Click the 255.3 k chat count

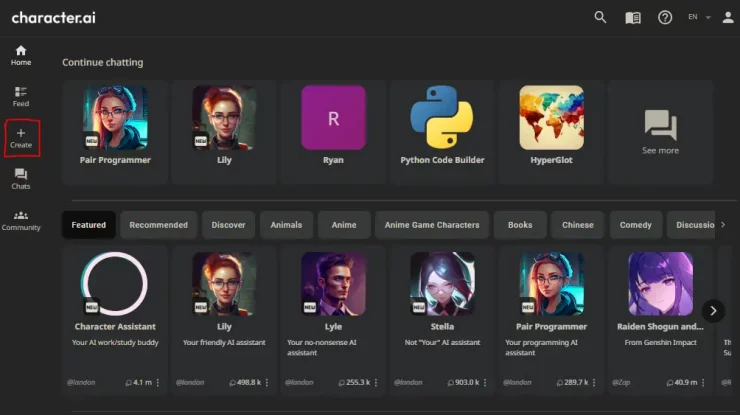[x=354, y=382]
